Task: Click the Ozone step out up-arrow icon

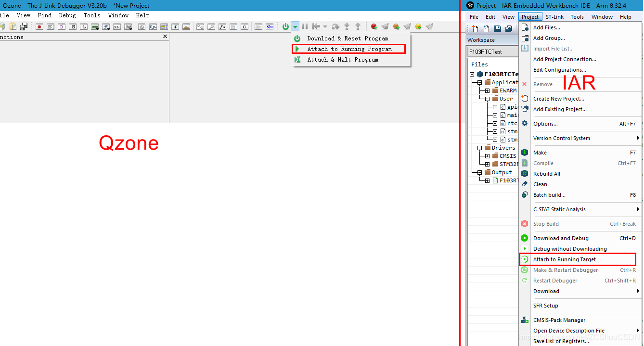Action: (358, 26)
